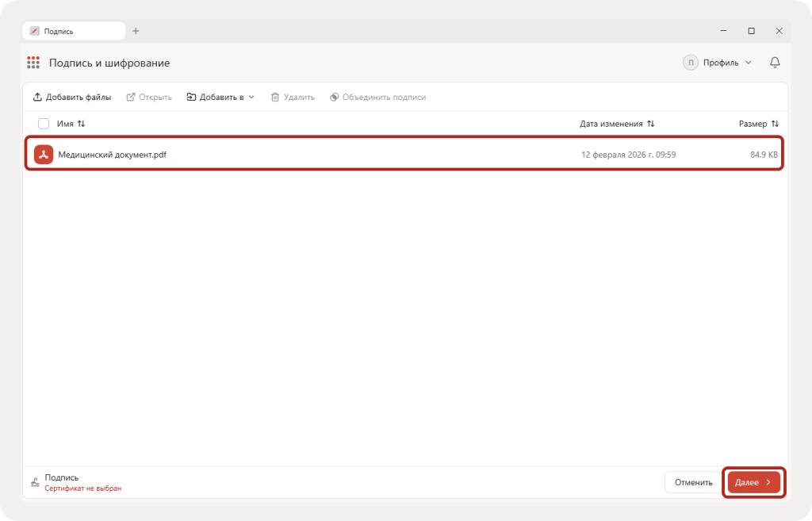The image size is (812, 521).
Task: Maximize the application window
Action: 752,31
